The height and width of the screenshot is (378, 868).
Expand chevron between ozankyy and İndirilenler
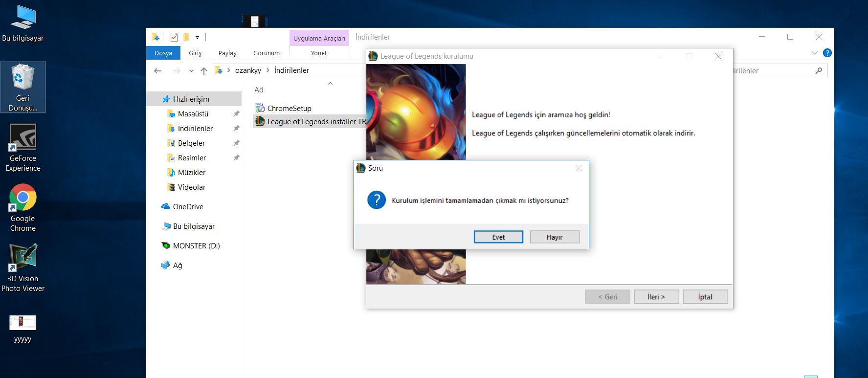pos(267,70)
